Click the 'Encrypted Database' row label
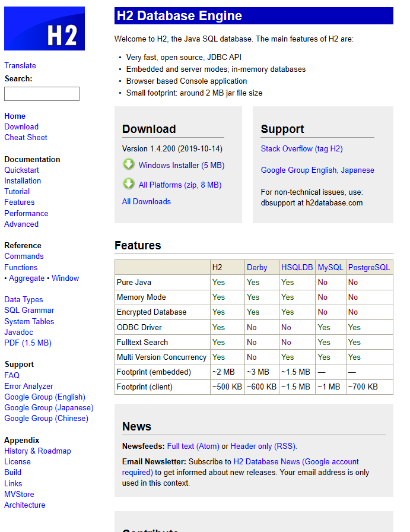The height and width of the screenshot is (532, 410). click(151, 312)
